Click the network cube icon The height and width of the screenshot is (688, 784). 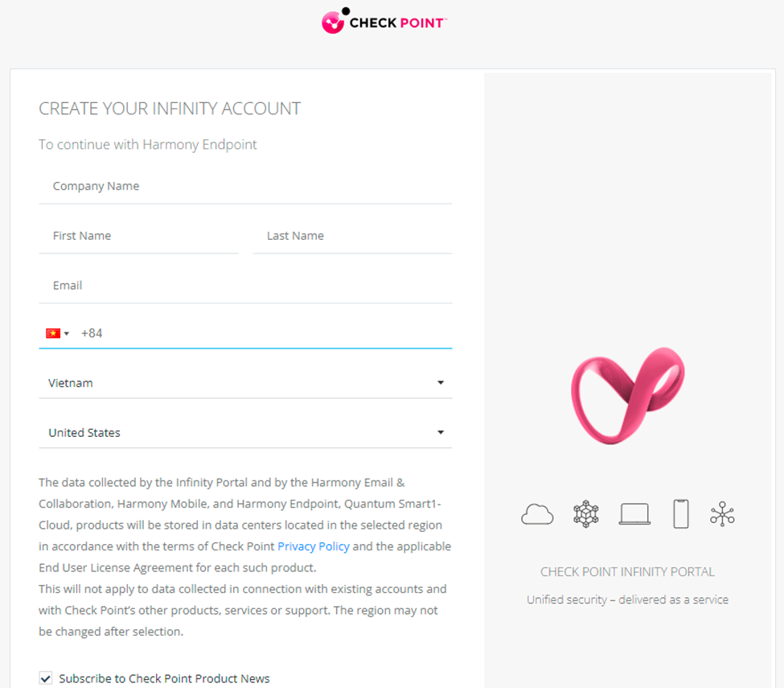tap(585, 514)
